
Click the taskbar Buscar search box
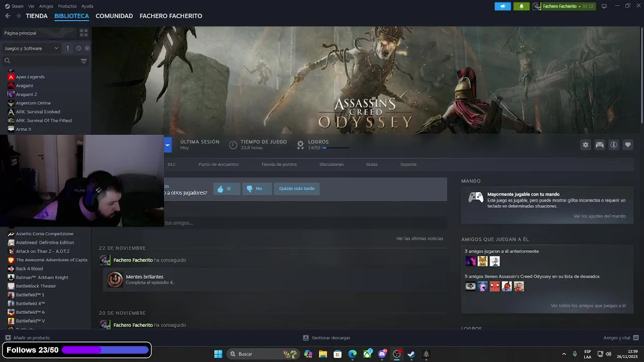264,354
